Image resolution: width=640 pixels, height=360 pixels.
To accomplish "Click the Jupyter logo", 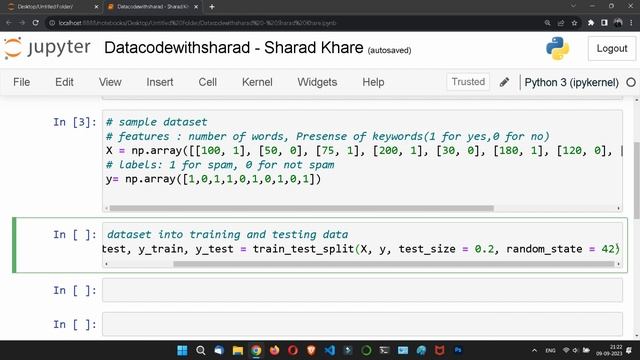I will click(x=47, y=48).
